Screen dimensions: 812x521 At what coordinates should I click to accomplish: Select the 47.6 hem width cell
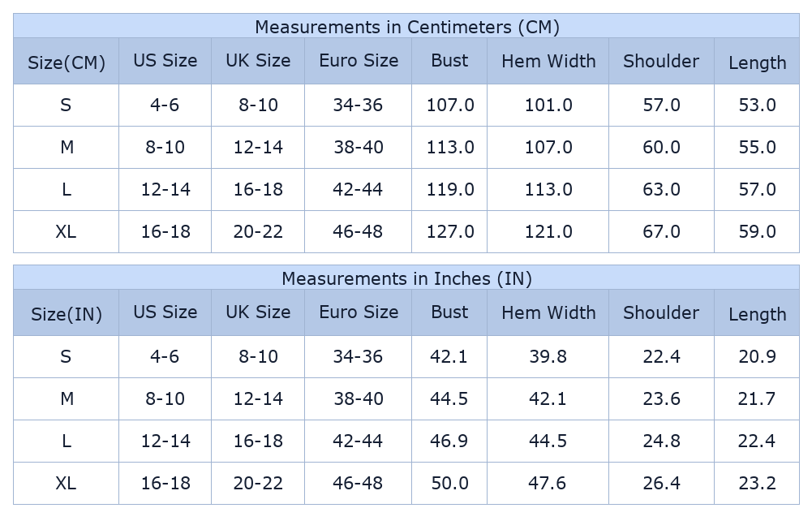548,483
